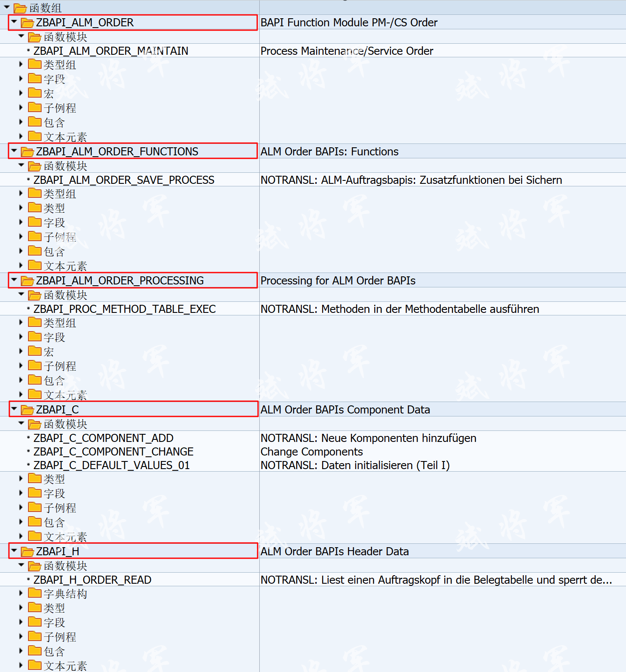Viewport: 626px width, 672px height.
Task: Click the 类型组 folder icon under ZBAPI_ALM_ORDER_PROCESSING
Action: (34, 322)
